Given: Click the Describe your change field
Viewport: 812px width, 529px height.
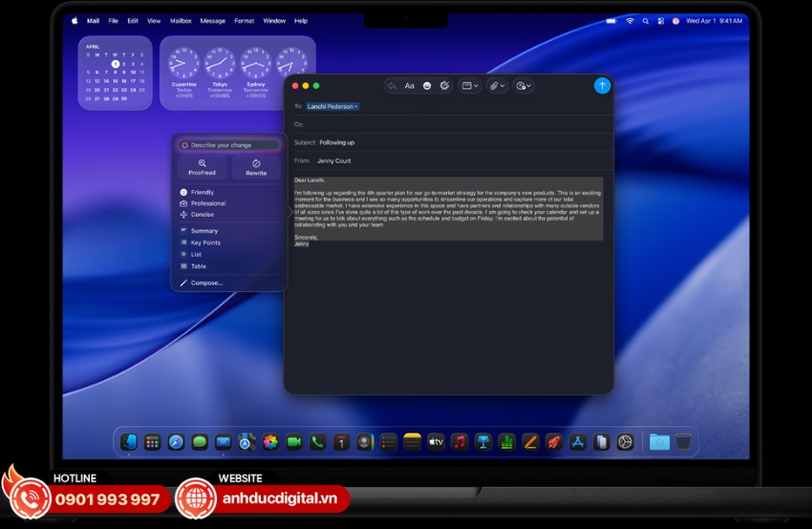Looking at the screenshot, I should tap(229, 145).
